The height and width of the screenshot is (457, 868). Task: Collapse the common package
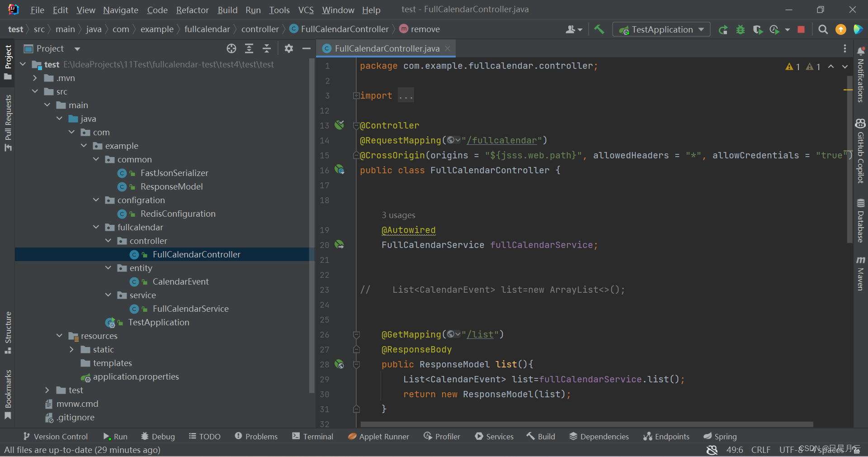(96, 159)
